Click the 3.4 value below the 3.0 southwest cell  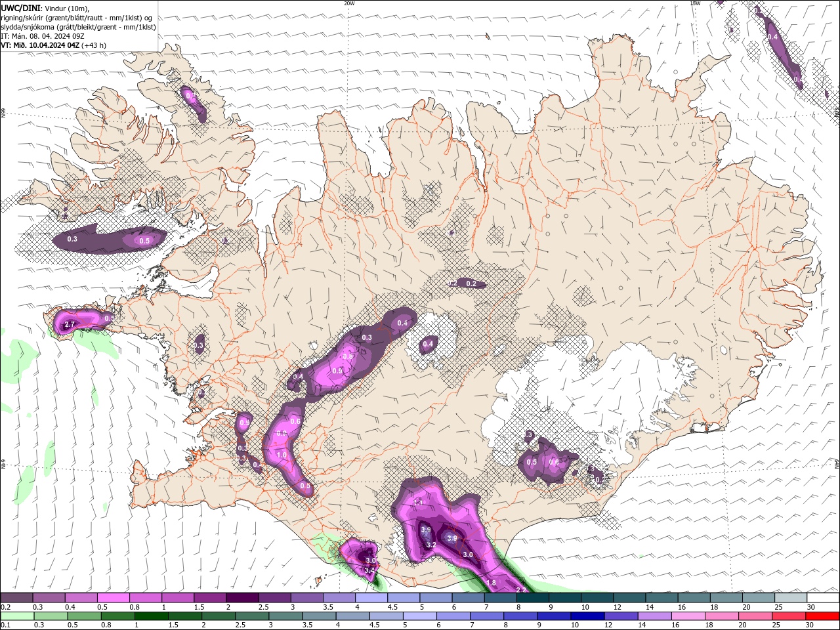369,571
